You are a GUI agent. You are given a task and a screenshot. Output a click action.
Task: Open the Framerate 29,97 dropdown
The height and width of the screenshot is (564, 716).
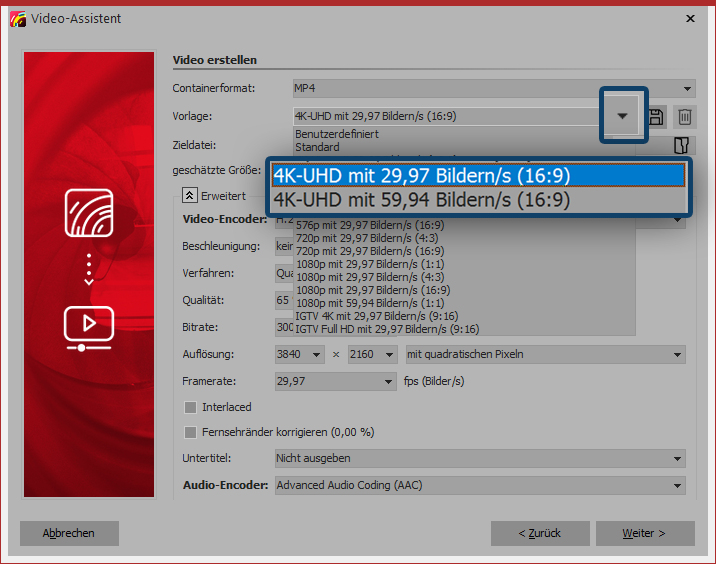pyautogui.click(x=336, y=381)
